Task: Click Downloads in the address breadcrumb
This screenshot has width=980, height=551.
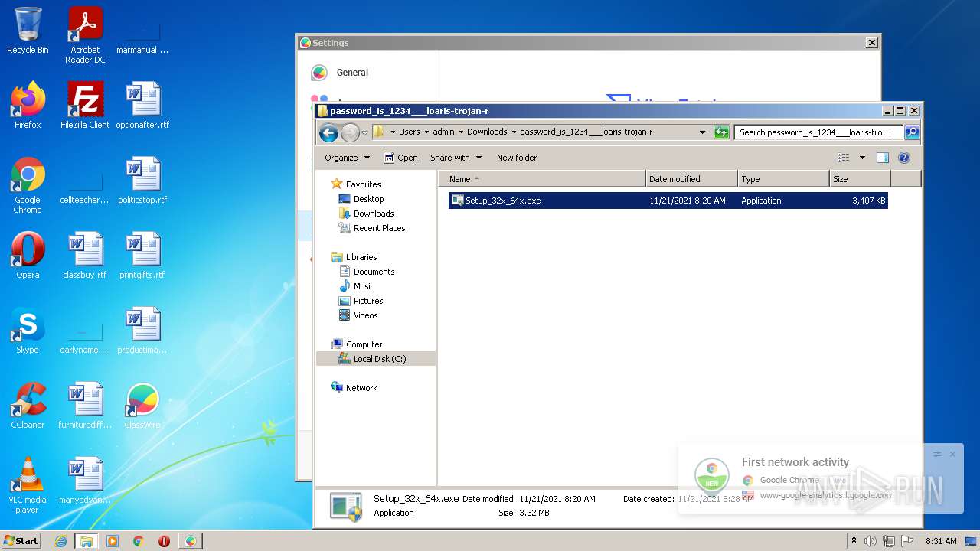Action: (x=487, y=132)
